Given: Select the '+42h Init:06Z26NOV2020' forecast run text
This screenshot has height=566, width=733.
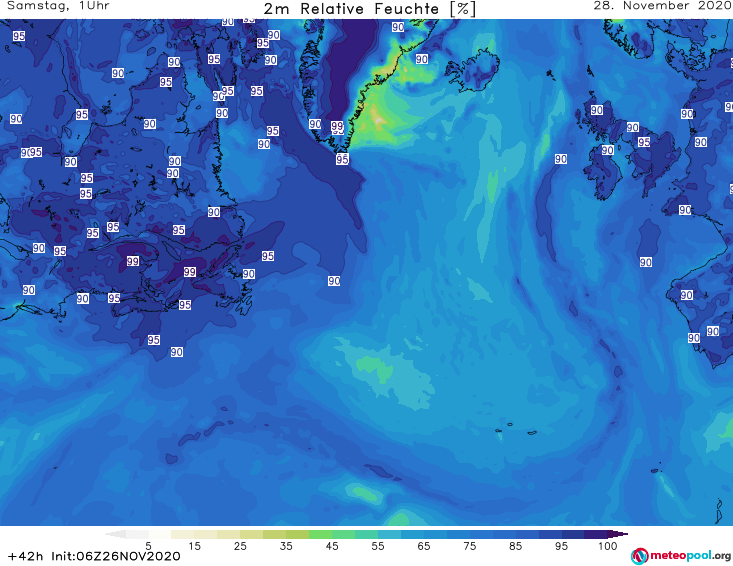Looking at the screenshot, I should (x=94, y=556).
